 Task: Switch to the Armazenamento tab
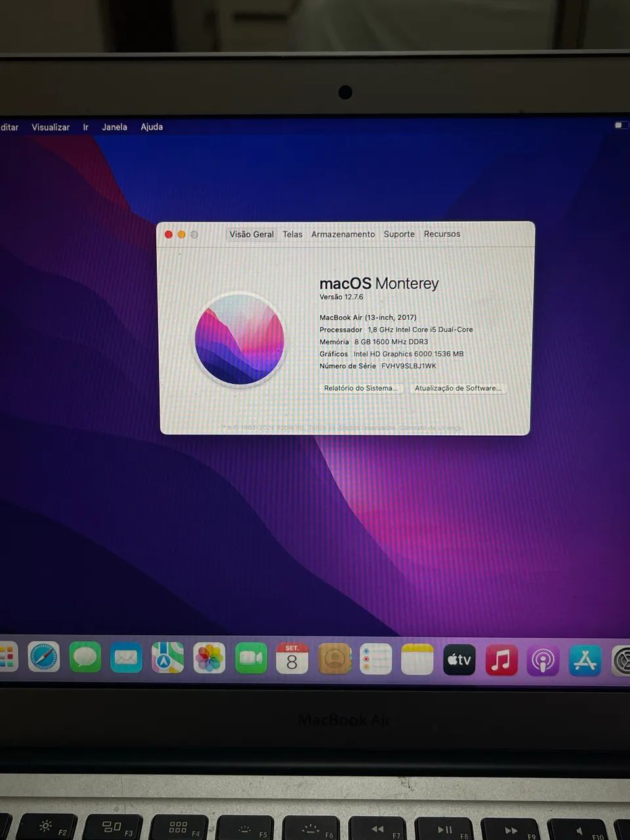coord(343,234)
